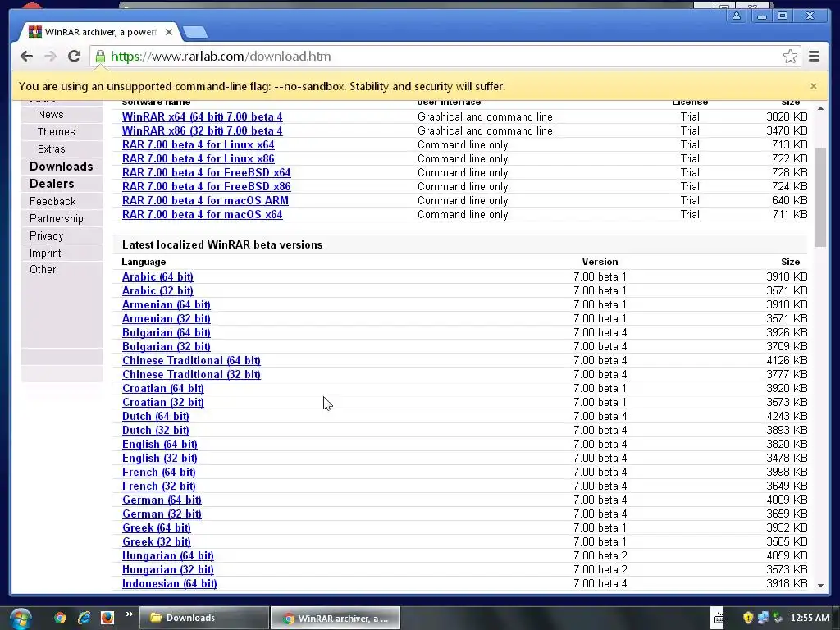Viewport: 840px width, 630px height.
Task: Download RAR 7.00 beta 4 for Linux x64
Action: point(199,144)
